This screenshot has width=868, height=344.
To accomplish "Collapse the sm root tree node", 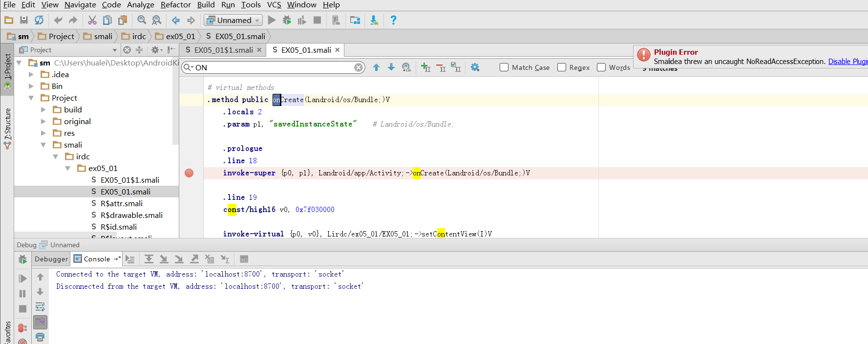I will pyautogui.click(x=19, y=63).
